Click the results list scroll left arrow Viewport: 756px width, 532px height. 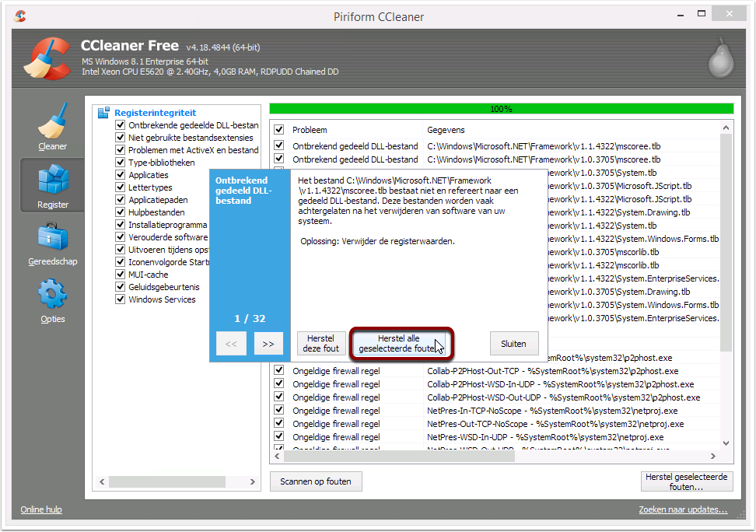click(277, 456)
